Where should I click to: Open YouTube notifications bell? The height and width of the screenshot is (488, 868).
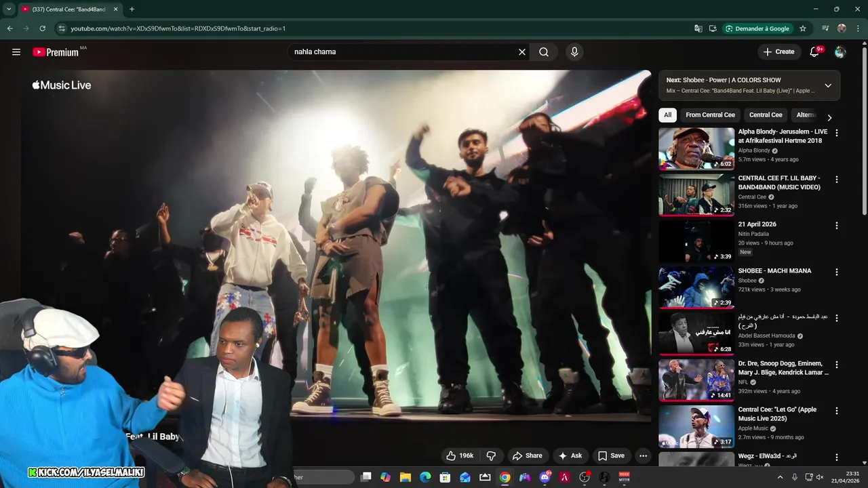coord(815,52)
